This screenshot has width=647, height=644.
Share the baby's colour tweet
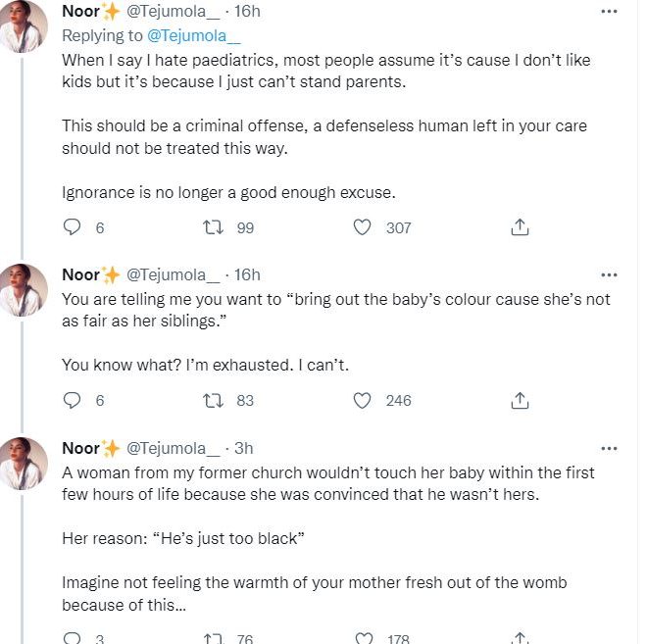point(521,400)
